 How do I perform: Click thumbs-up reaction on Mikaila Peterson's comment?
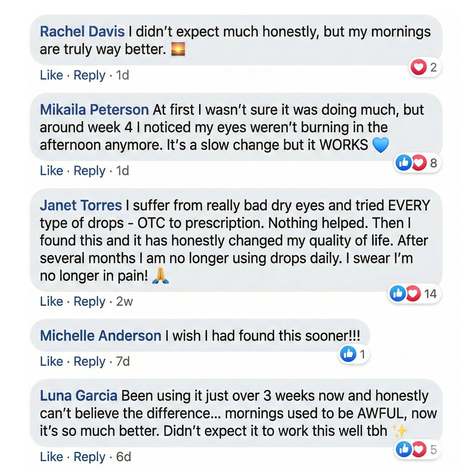coord(403,163)
